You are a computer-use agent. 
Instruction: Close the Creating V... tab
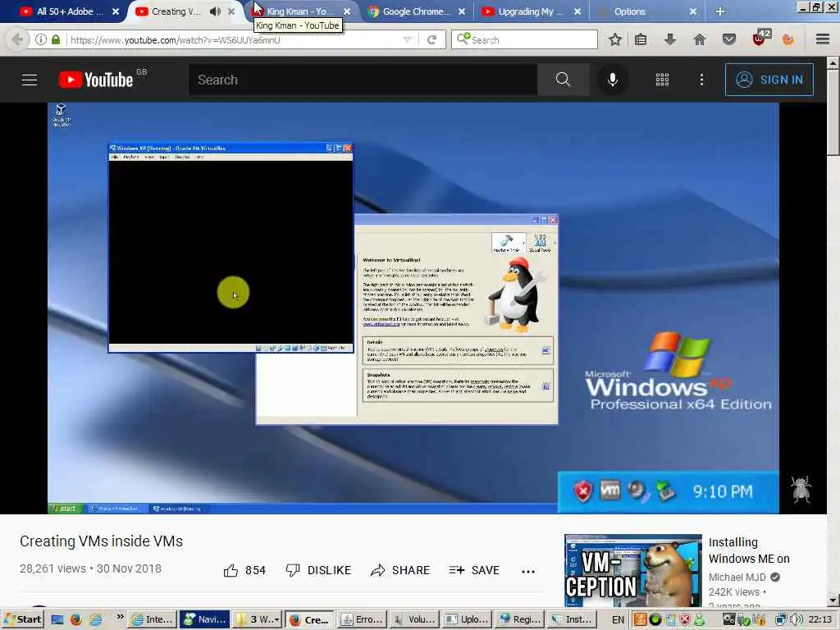point(231,11)
